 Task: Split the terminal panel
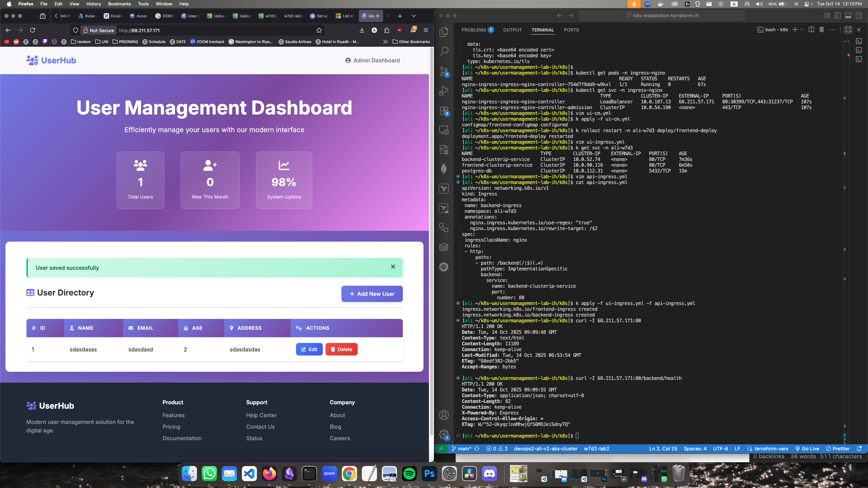[x=811, y=30]
